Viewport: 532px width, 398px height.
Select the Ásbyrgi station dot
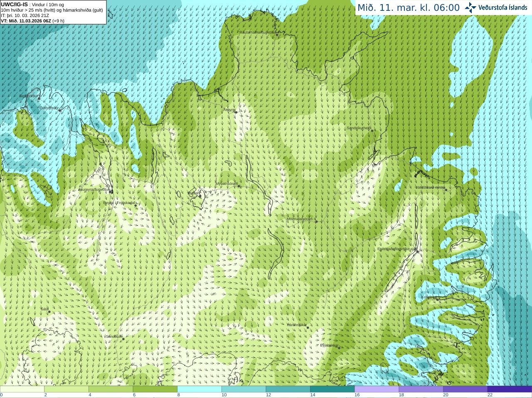pos(236,112)
